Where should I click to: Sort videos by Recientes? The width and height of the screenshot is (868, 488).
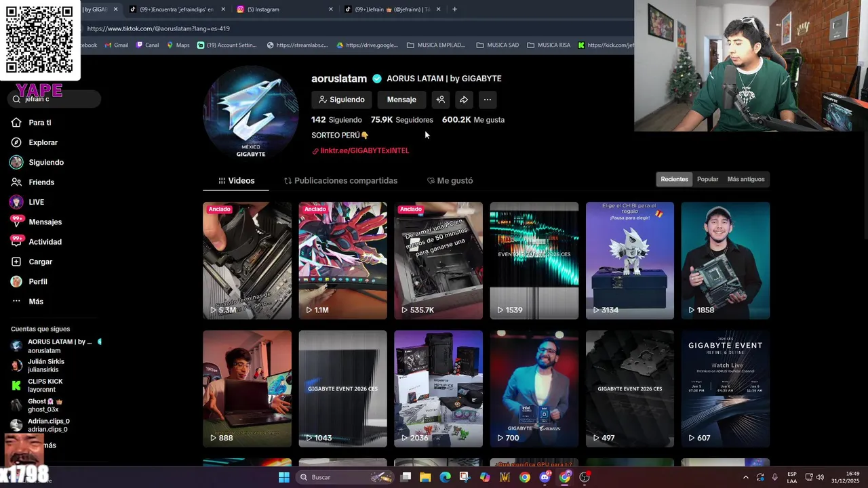[x=674, y=179]
